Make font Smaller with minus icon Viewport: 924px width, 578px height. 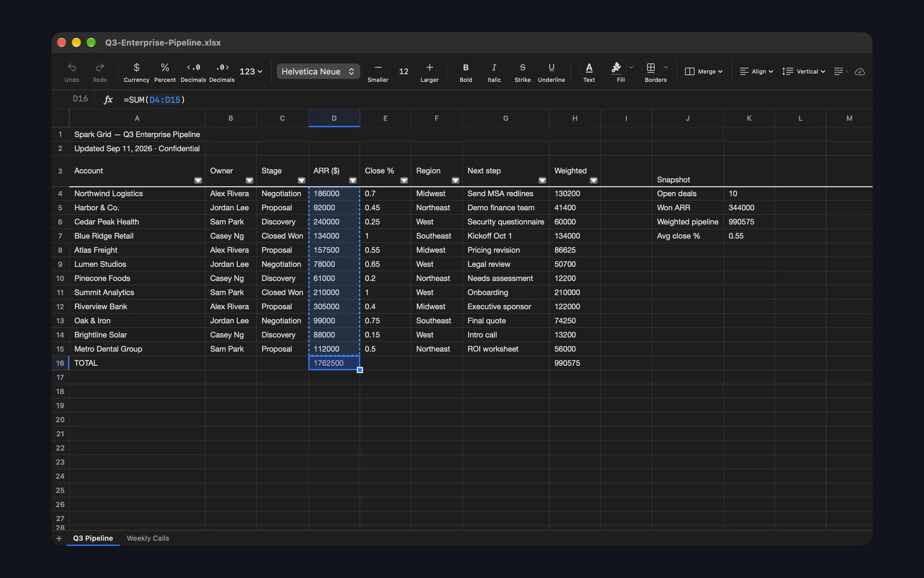(x=378, y=68)
